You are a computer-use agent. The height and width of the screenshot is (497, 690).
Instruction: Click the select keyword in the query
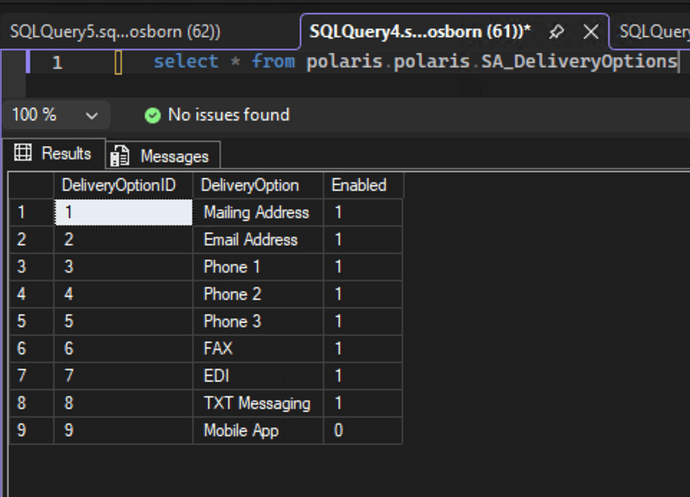pos(186,62)
